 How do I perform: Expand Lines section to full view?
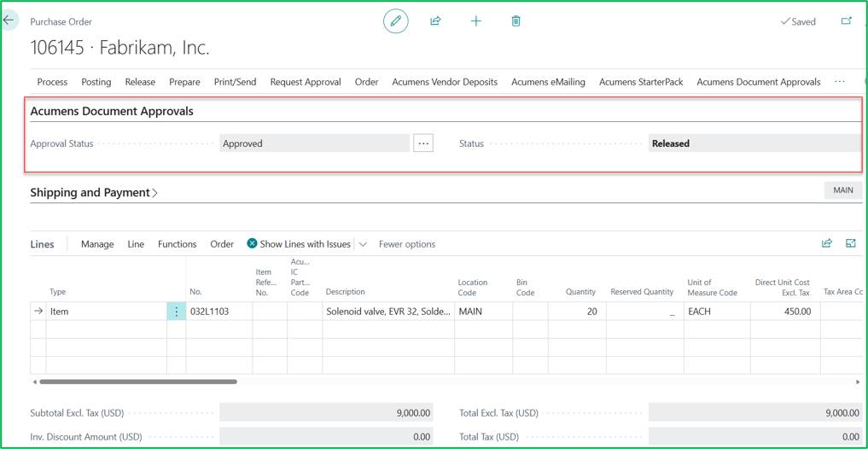[x=851, y=243]
